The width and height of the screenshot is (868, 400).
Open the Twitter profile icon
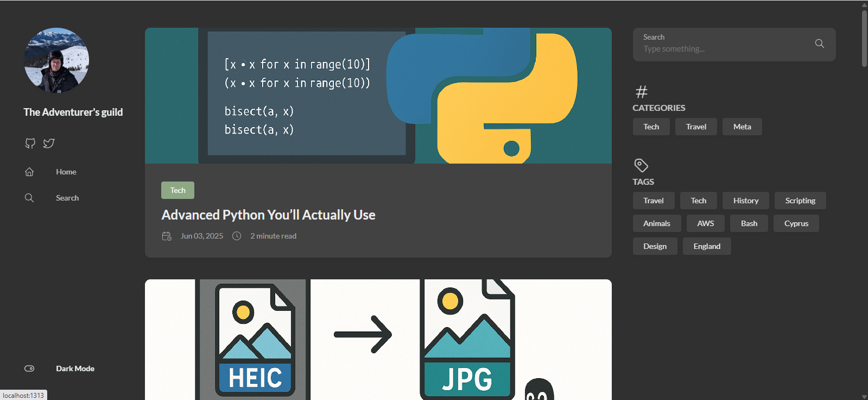click(x=49, y=143)
